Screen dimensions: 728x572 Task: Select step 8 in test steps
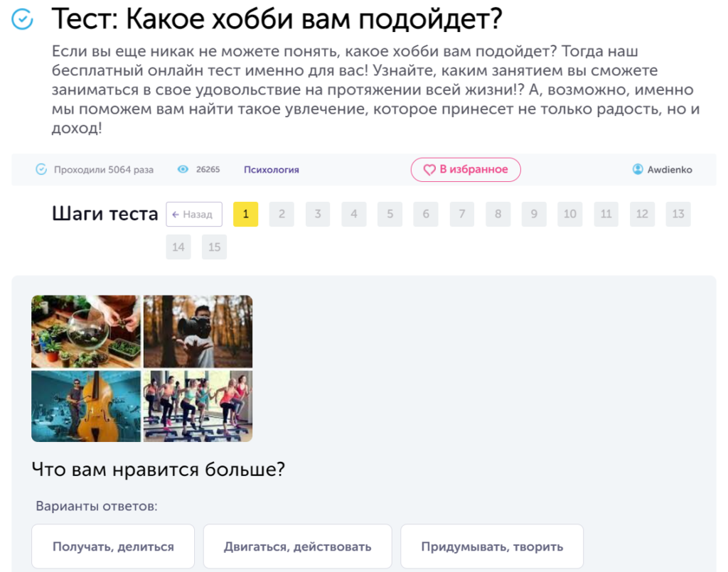coord(498,214)
